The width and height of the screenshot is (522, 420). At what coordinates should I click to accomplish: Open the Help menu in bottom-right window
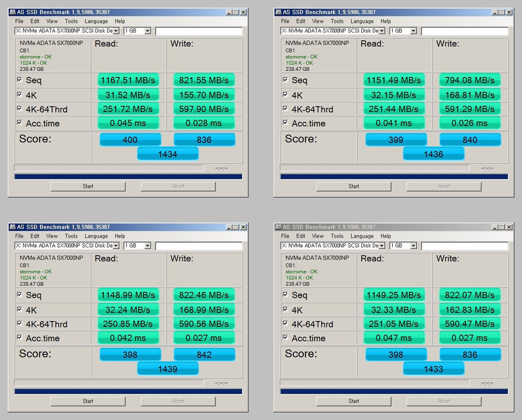coord(385,236)
